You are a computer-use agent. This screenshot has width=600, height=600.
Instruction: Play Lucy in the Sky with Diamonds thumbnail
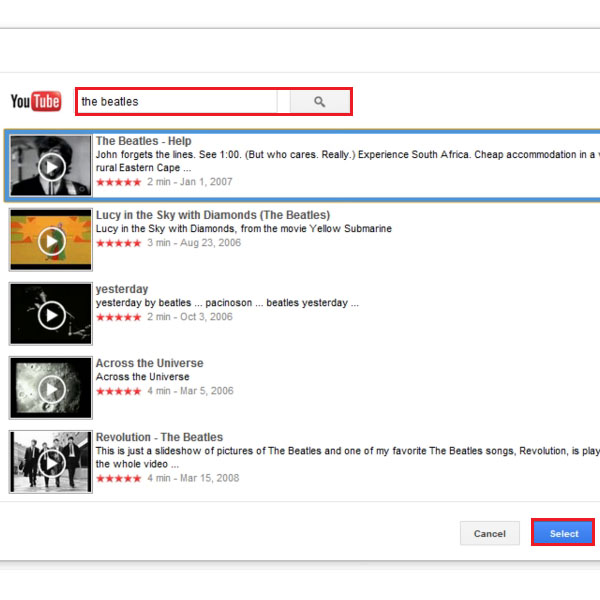[51, 240]
